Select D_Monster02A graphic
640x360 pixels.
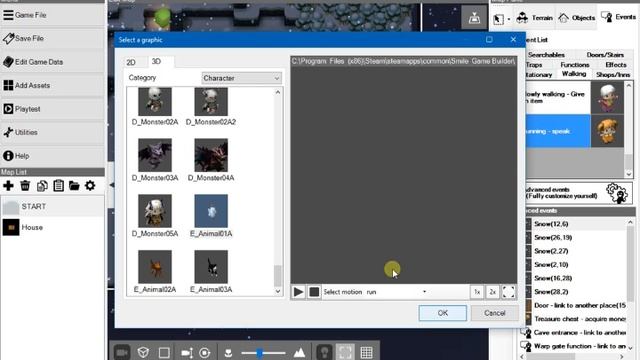(155, 106)
